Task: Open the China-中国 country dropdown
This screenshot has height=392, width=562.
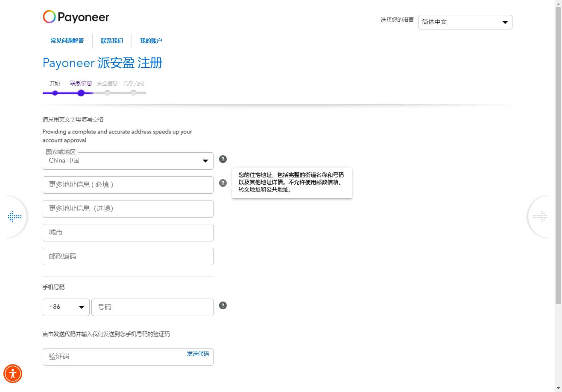Action: click(128, 161)
